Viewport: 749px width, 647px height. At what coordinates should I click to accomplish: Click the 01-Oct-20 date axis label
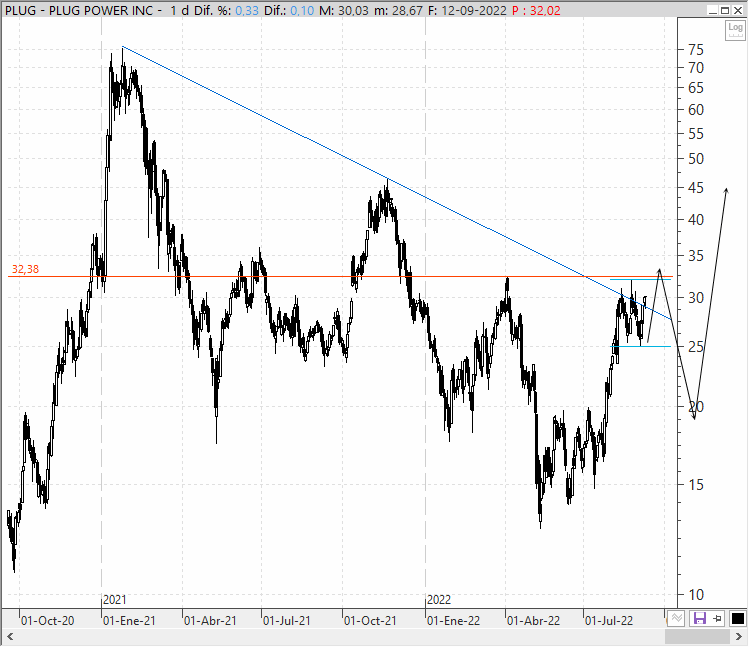click(x=48, y=621)
